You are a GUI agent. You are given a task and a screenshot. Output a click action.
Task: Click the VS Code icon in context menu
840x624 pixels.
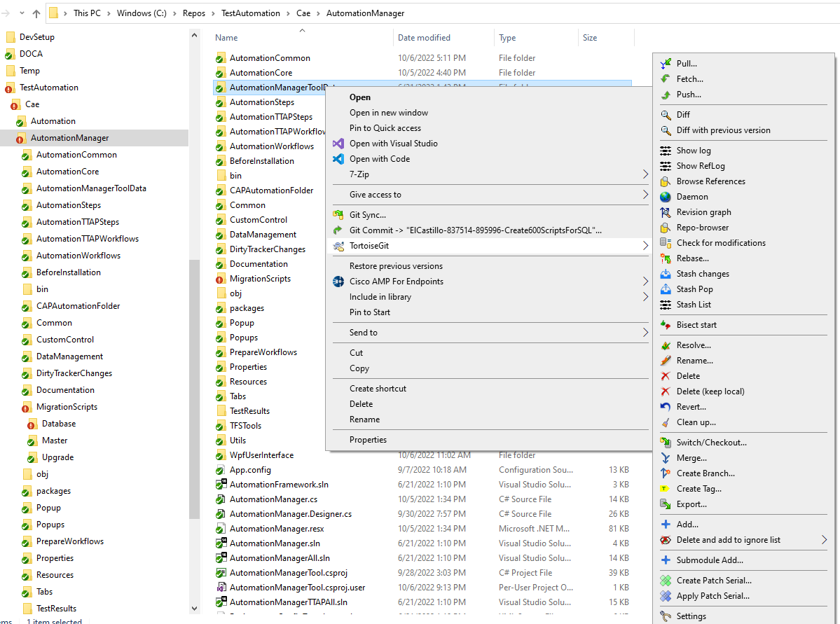tap(338, 159)
